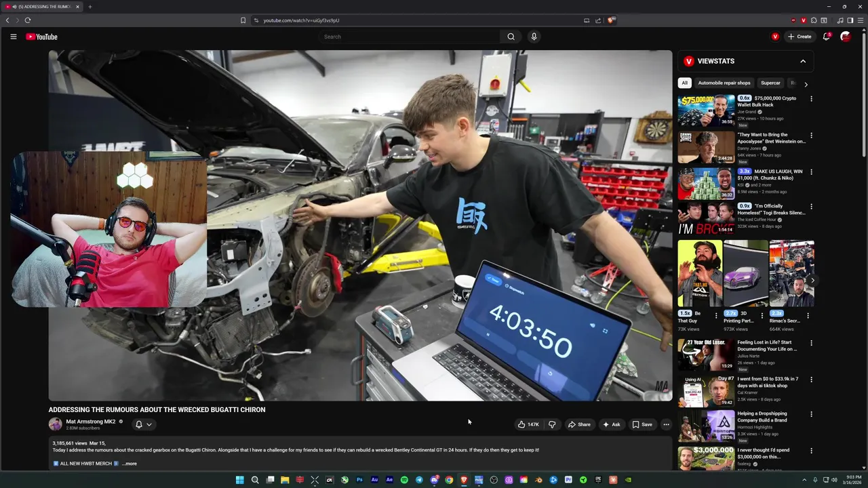Open the Brave Shields lion icon
Viewport: 868px width, 488px height.
pyautogui.click(x=610, y=20)
